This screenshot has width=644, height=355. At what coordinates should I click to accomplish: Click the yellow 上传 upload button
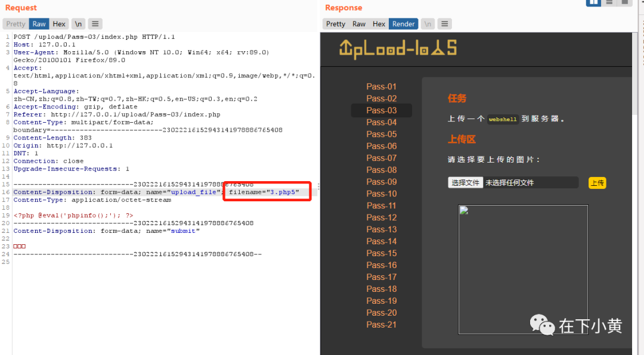tap(597, 183)
